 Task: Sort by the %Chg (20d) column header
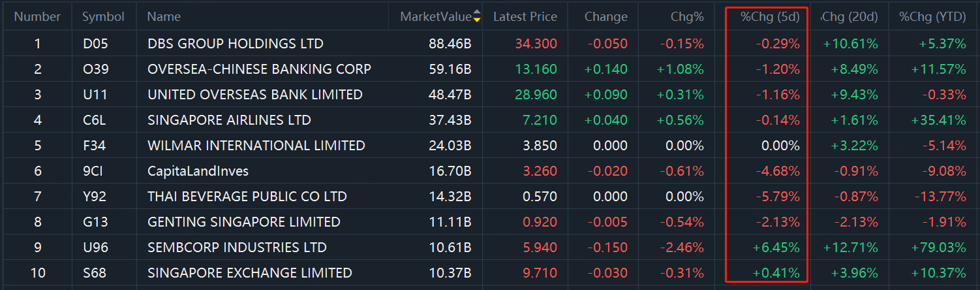click(850, 17)
